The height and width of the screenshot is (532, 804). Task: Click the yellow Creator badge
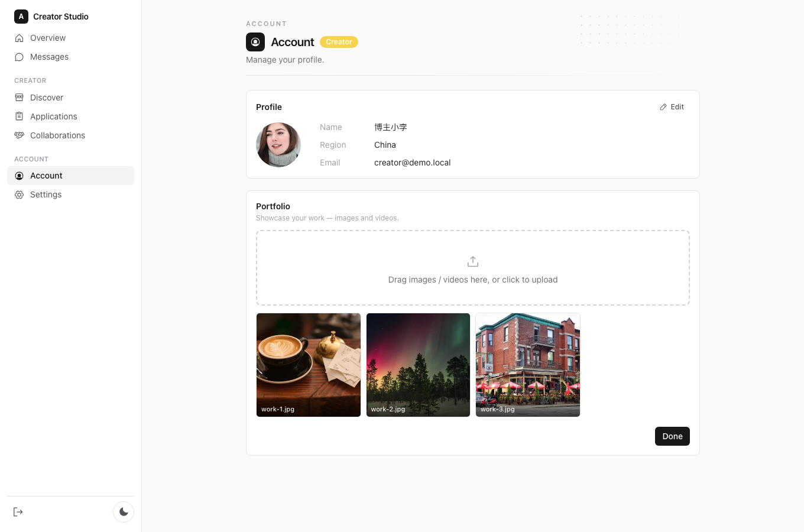[339, 42]
